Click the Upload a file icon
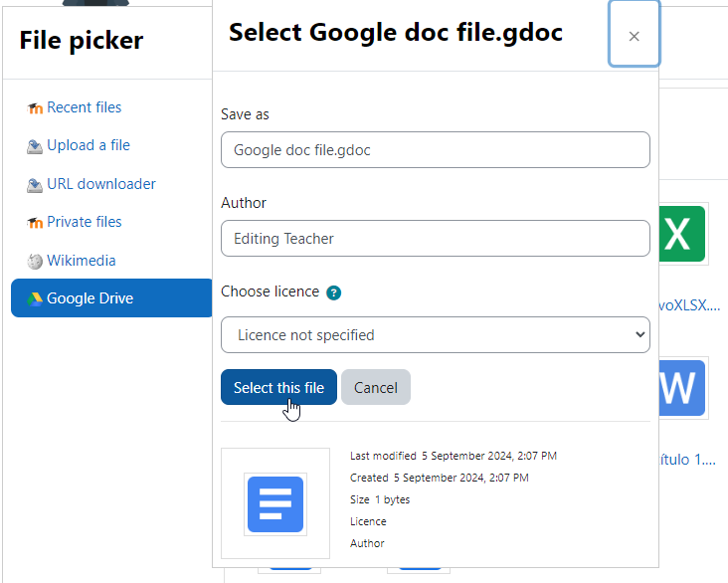 35,146
